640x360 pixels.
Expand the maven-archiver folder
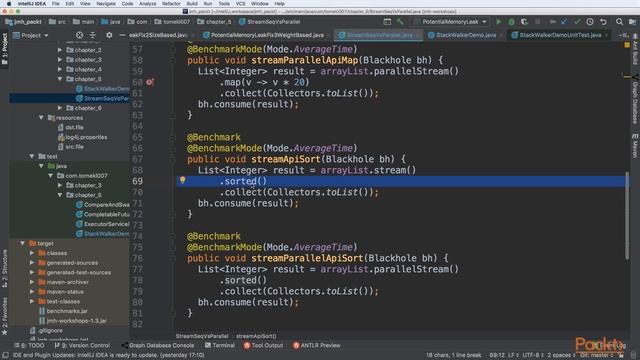[32, 282]
